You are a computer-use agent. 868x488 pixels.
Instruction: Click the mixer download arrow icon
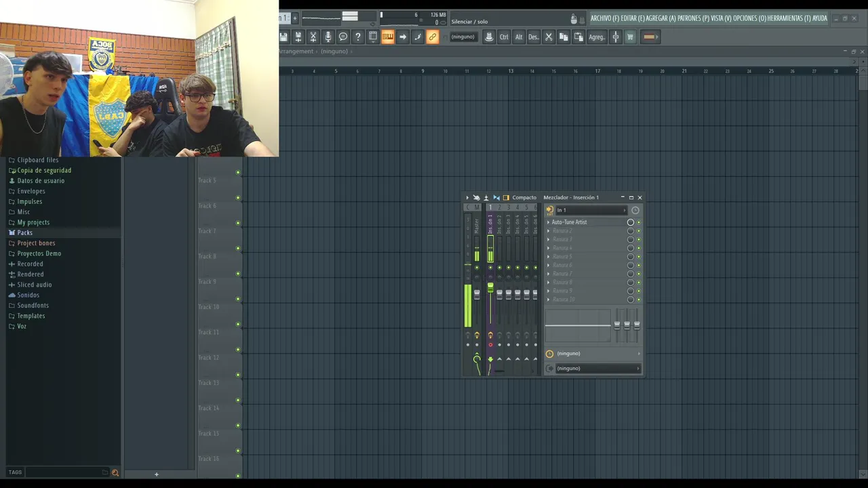(486, 197)
